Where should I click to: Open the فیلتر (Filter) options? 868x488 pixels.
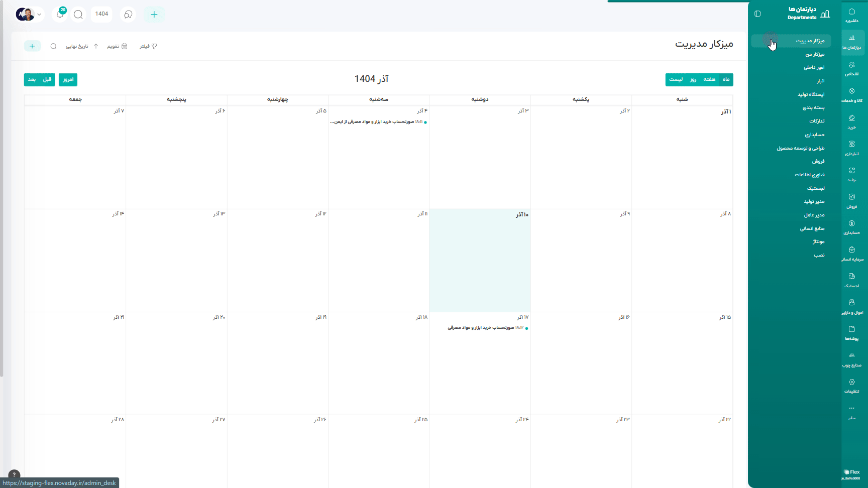coord(148,46)
